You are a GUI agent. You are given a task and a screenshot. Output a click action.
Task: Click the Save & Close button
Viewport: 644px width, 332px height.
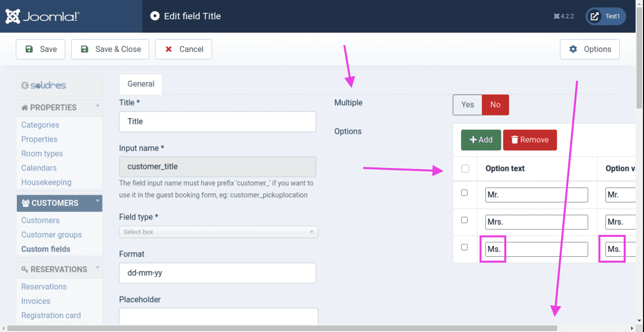point(110,49)
